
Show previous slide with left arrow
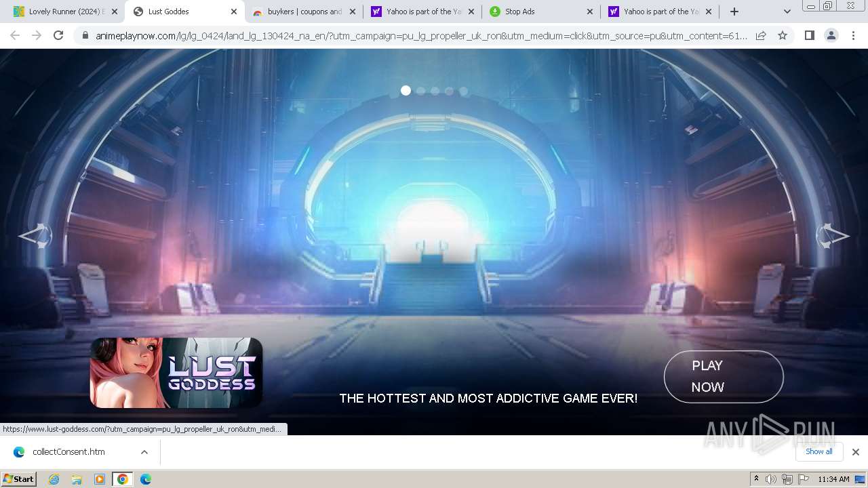pyautogui.click(x=35, y=236)
